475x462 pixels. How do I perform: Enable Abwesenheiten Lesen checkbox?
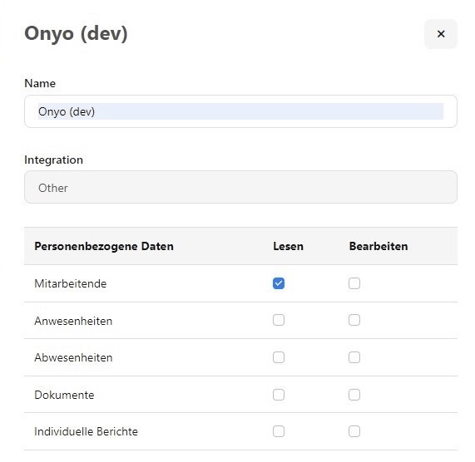click(x=279, y=357)
